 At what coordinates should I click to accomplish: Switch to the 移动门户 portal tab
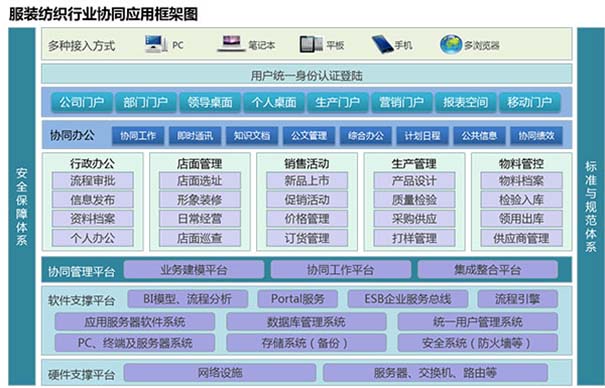(530, 102)
